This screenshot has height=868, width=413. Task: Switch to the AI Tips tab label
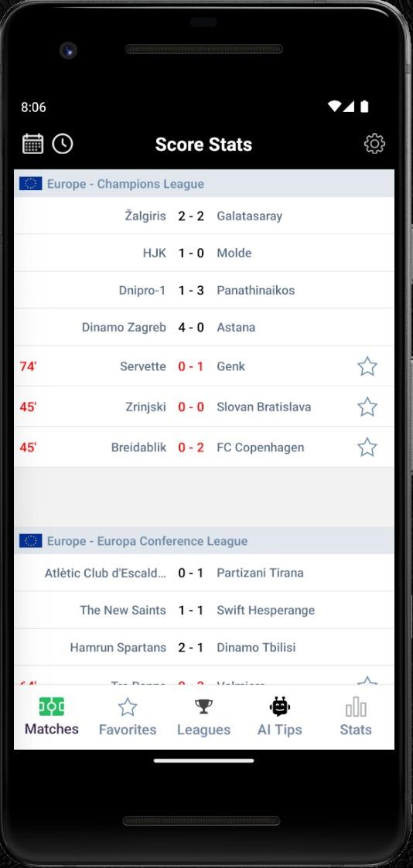point(279,730)
